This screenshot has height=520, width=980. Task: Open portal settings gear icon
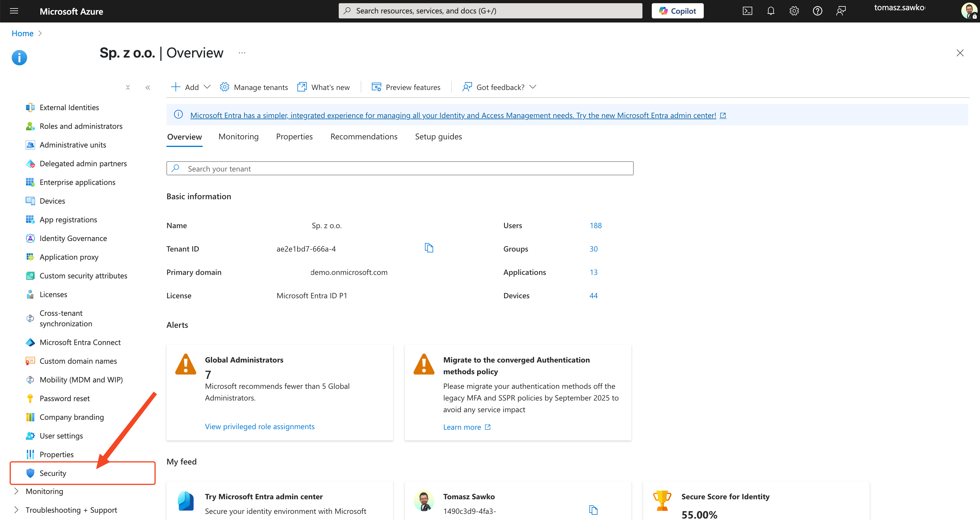794,11
